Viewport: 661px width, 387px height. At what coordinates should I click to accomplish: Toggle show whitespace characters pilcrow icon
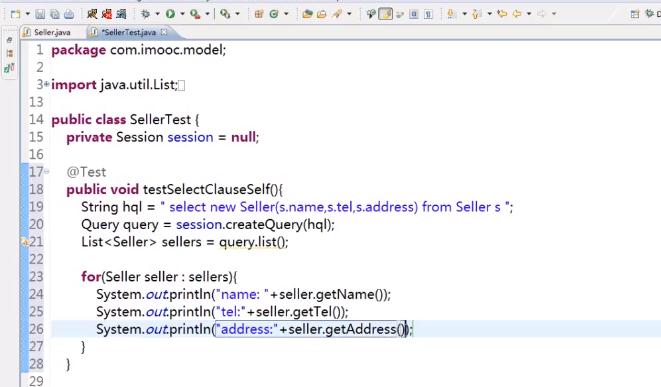coord(428,14)
